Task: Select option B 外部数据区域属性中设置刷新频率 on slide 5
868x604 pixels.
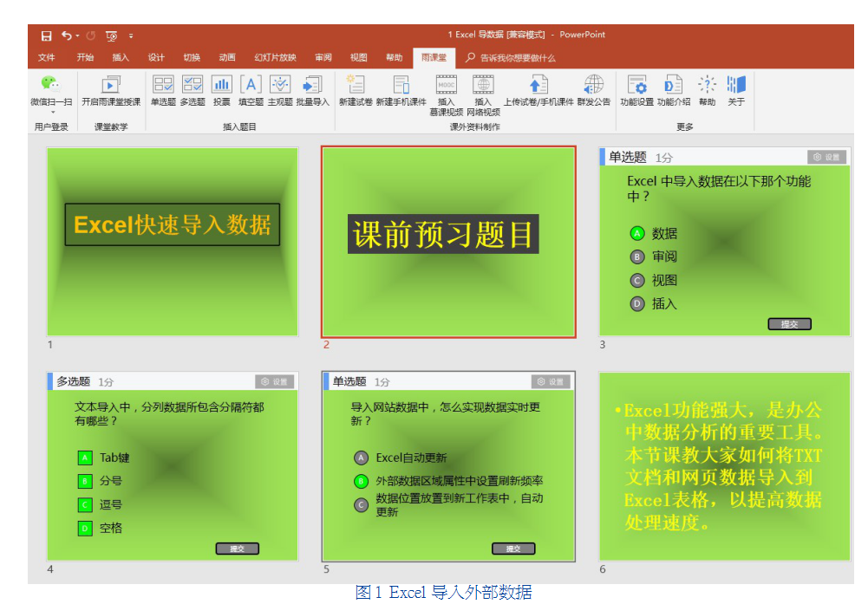Action: point(361,481)
